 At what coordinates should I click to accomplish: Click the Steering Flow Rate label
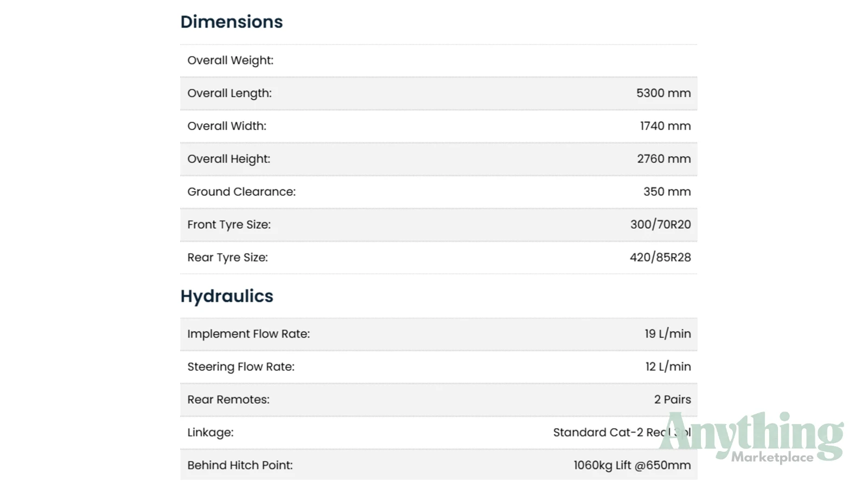point(241,367)
